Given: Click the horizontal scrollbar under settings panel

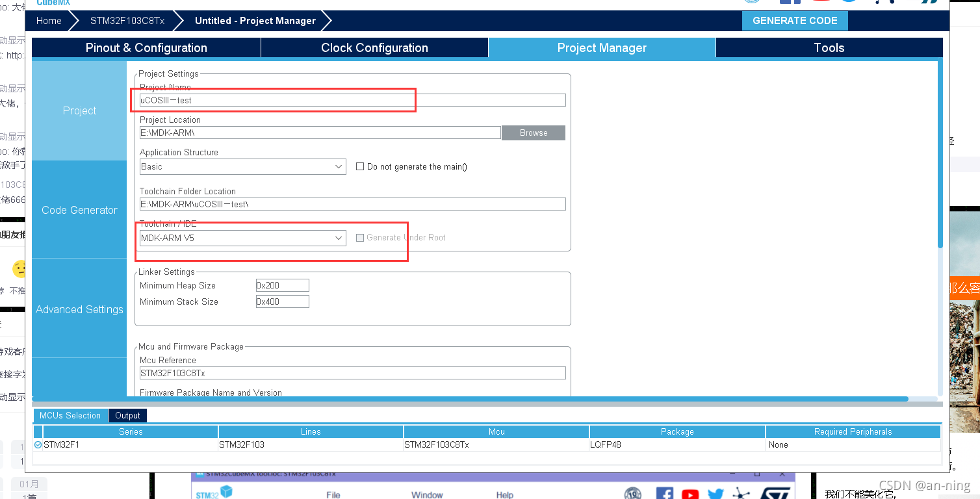Looking at the screenshot, I should click(x=471, y=399).
